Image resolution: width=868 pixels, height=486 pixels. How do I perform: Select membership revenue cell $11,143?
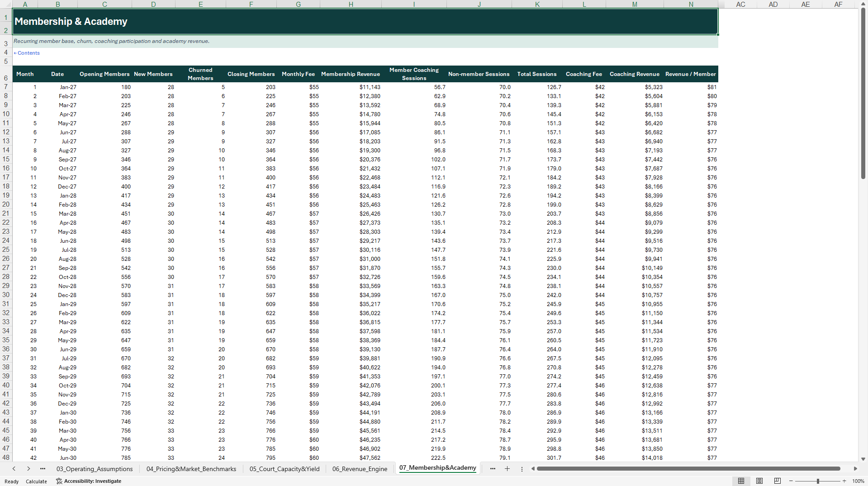(351, 87)
